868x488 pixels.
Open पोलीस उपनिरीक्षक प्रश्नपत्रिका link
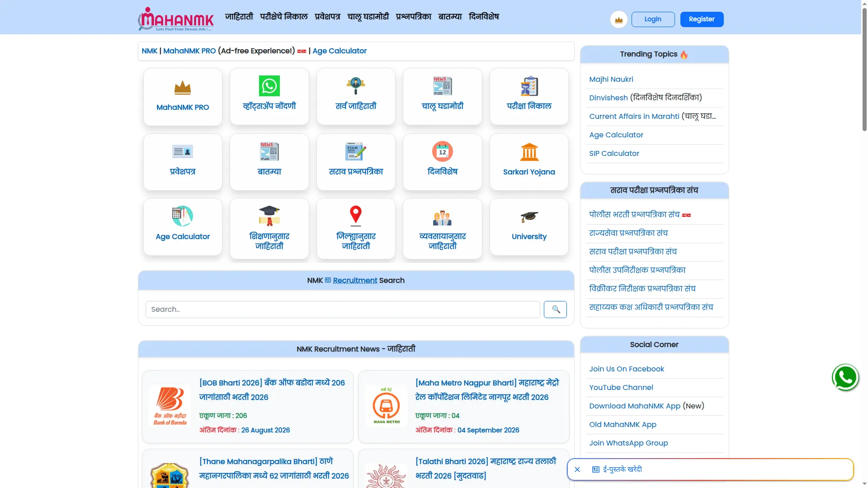click(637, 270)
